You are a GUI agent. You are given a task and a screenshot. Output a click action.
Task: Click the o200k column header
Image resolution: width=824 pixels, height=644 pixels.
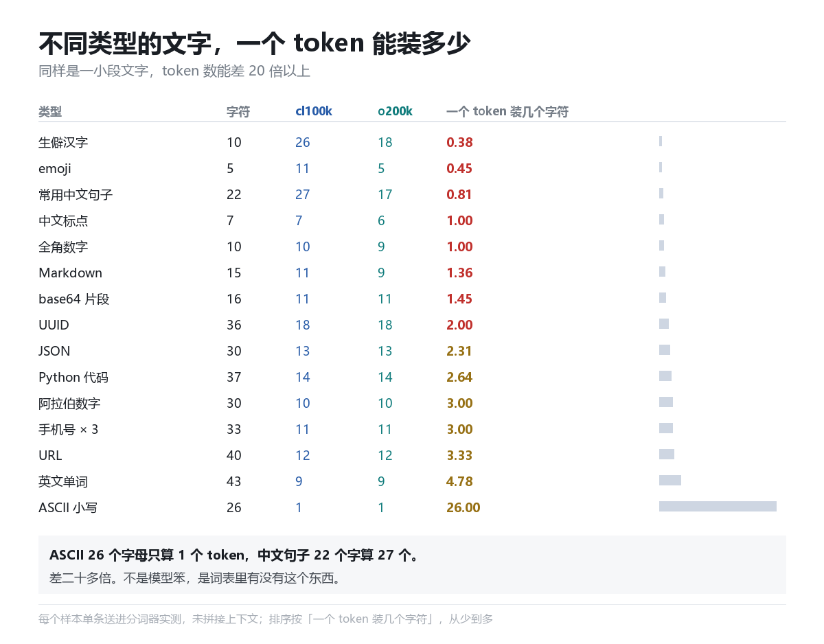click(395, 111)
